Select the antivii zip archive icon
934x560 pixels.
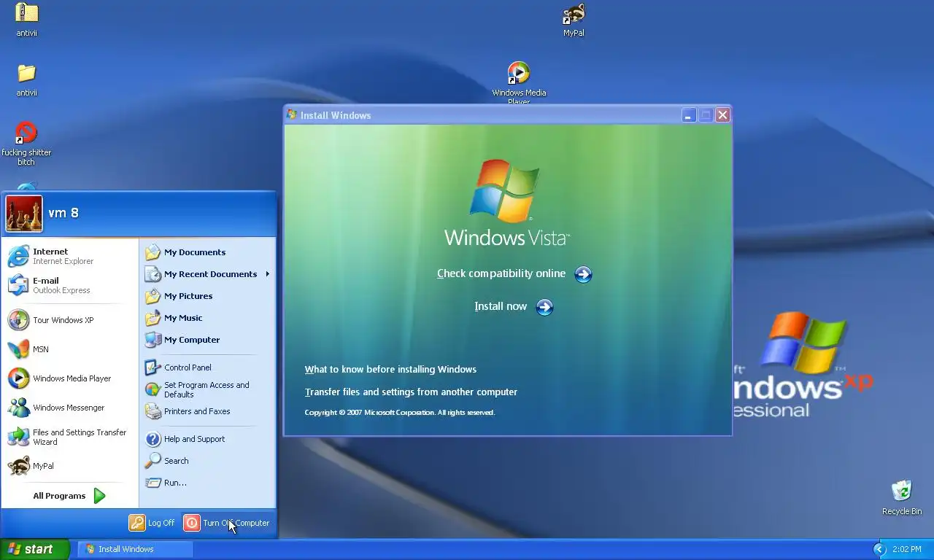pos(26,20)
